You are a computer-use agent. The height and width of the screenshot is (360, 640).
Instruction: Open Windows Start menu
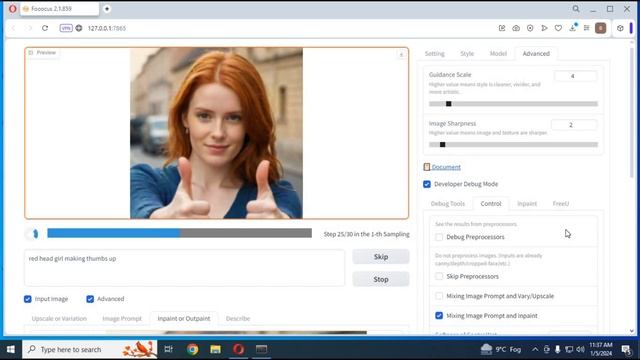pos(11,349)
